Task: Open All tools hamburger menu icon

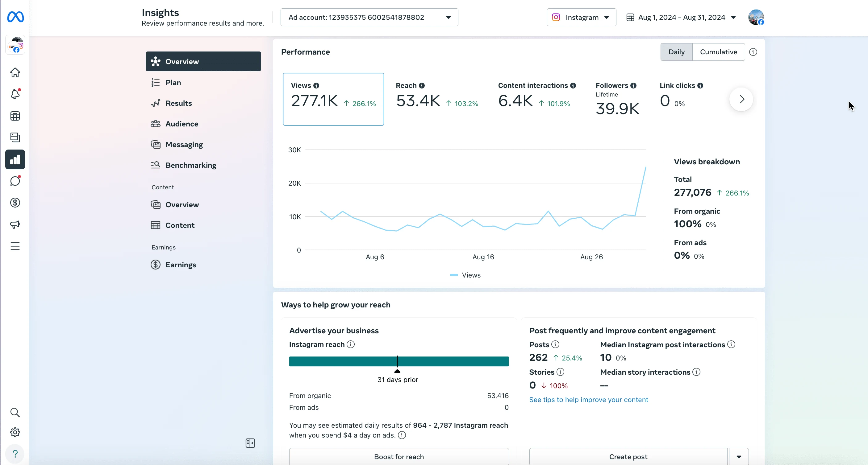Action: (15, 246)
